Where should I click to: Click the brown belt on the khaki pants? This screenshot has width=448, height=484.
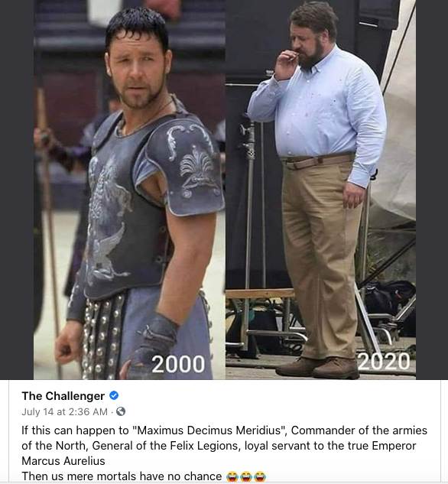point(318,161)
